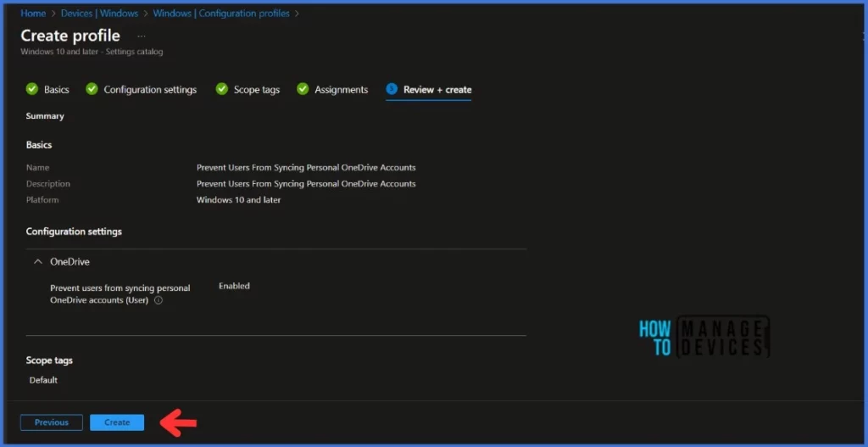Open the Assignments step tab
This screenshot has width=868, height=447.
click(x=341, y=89)
